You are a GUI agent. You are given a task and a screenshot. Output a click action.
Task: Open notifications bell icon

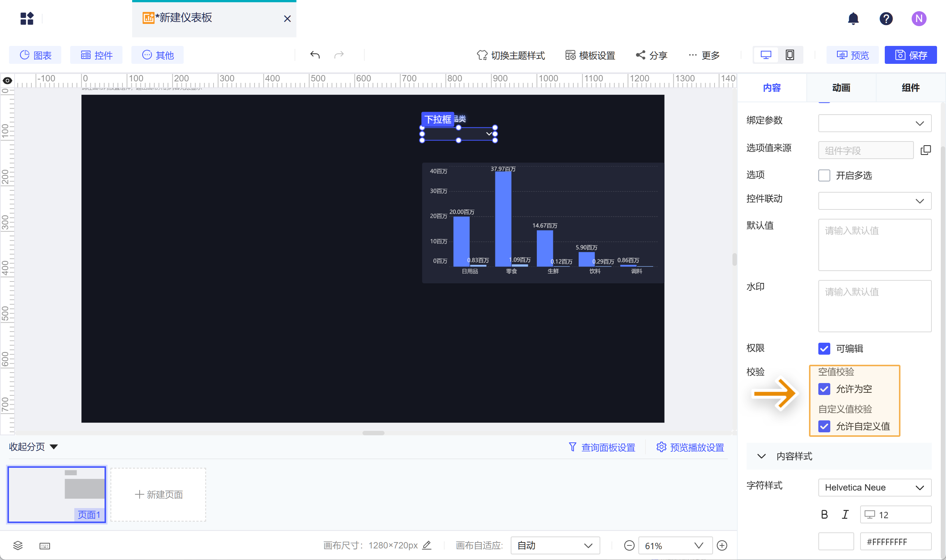pyautogui.click(x=853, y=19)
